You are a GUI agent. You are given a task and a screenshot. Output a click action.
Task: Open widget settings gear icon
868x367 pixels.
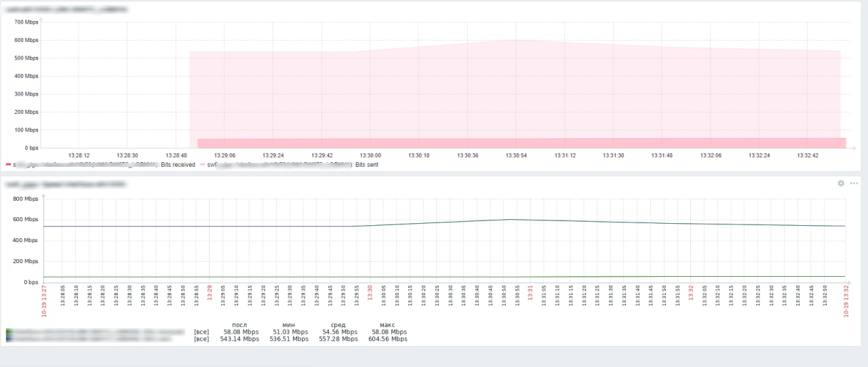click(x=841, y=183)
